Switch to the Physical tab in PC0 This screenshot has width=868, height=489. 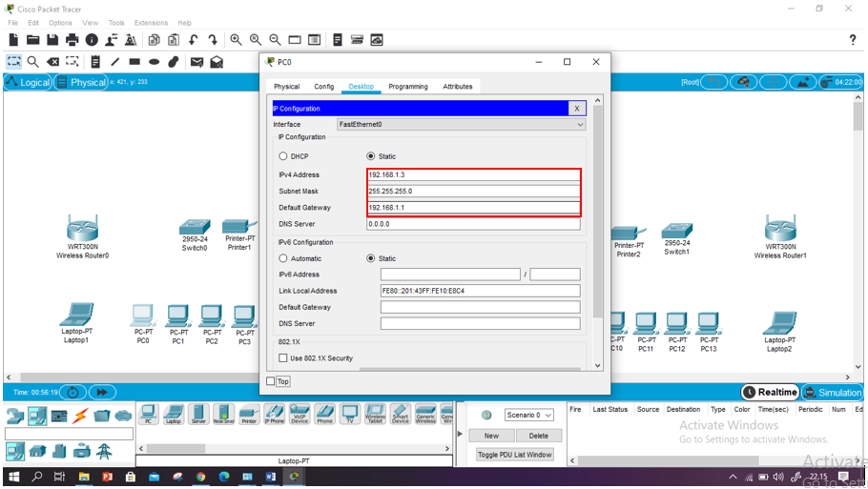(287, 87)
